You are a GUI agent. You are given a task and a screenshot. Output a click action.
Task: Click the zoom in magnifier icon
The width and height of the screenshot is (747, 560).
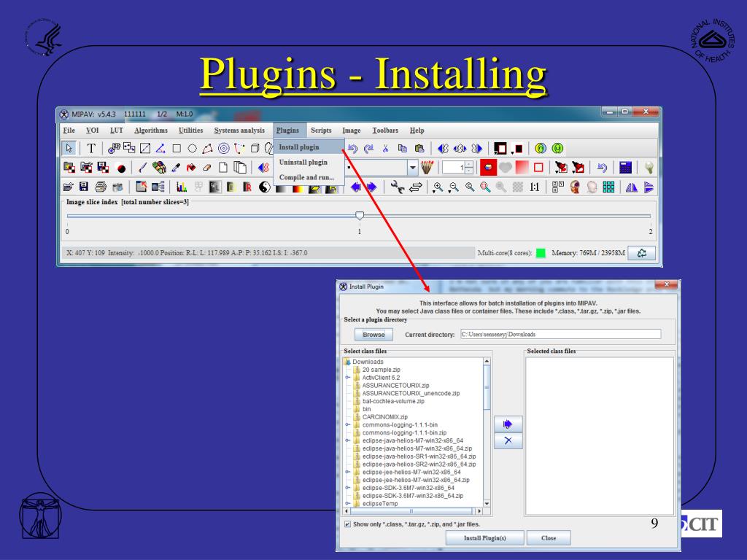click(x=438, y=187)
